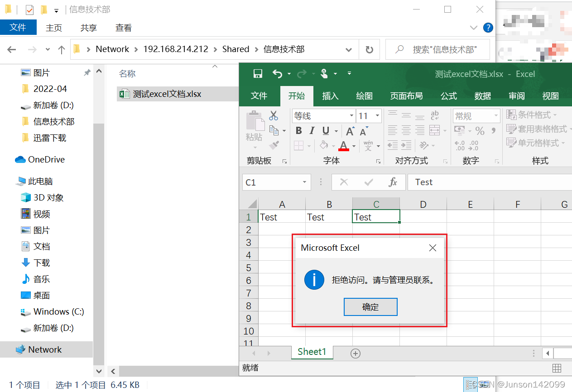Click the wén phonetic guide icon
This screenshot has height=392, width=572.
pos(368,145)
